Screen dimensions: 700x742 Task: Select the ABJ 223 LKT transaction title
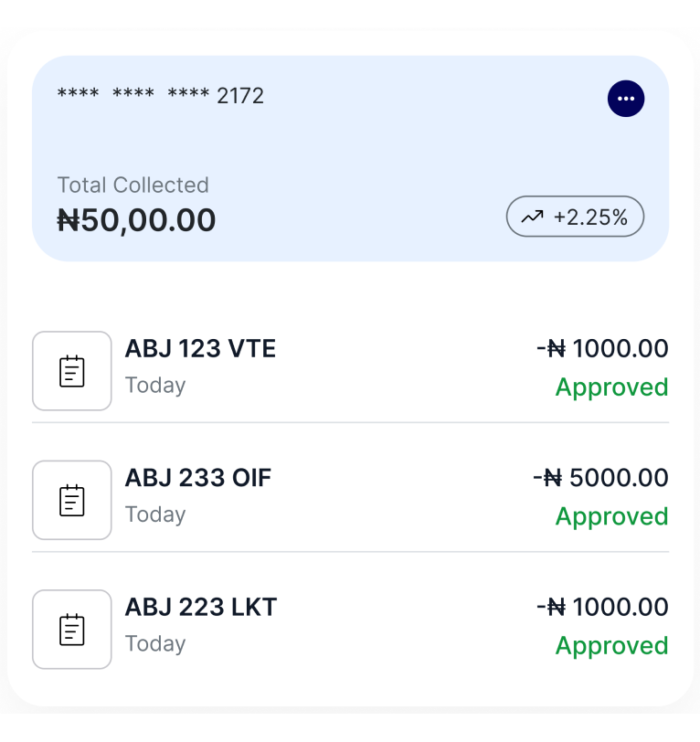coord(201,607)
